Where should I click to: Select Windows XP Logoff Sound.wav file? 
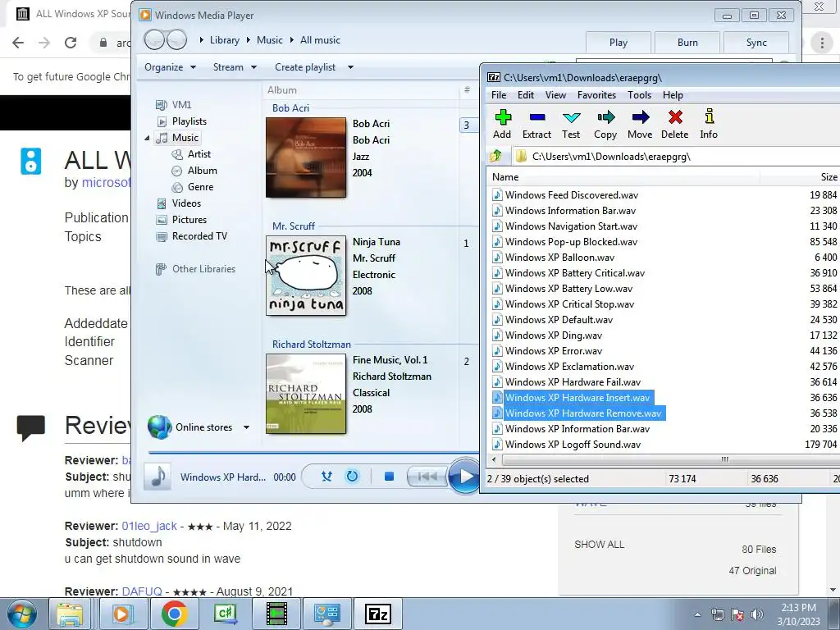(x=573, y=444)
